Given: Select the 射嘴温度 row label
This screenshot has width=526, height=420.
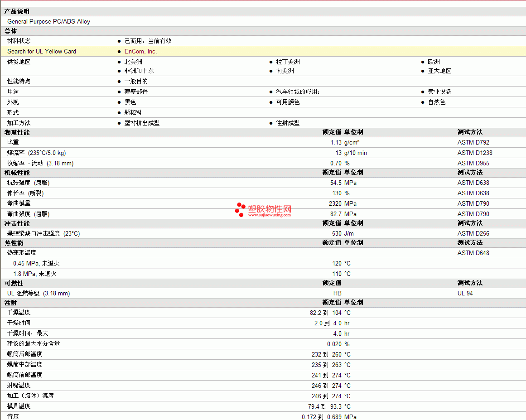Looking at the screenshot, I should pyautogui.click(x=19, y=385).
